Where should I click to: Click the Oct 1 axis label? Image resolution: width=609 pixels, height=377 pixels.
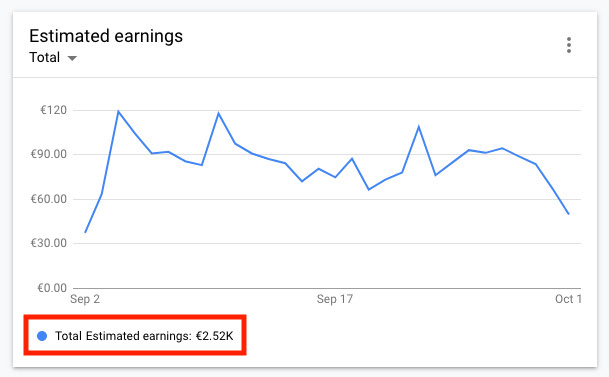pyautogui.click(x=568, y=299)
